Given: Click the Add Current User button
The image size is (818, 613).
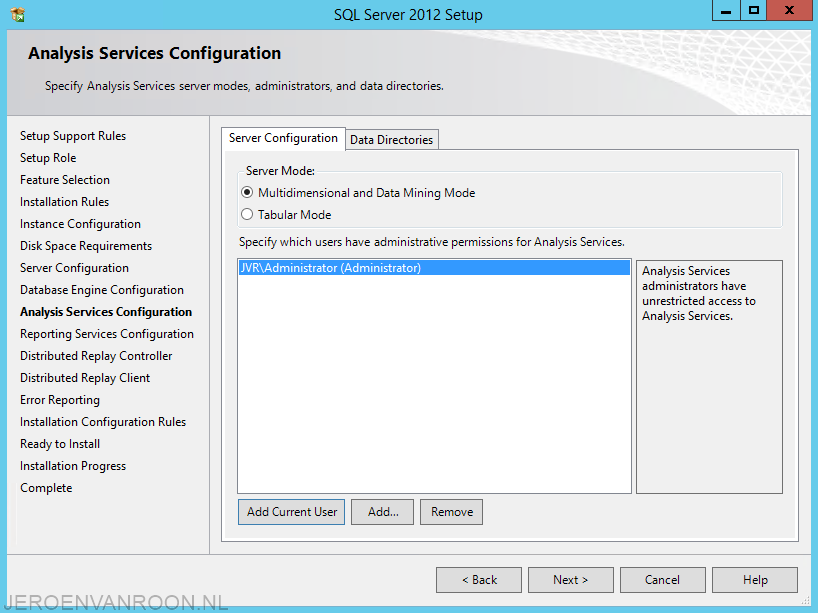Looking at the screenshot, I should [x=292, y=512].
